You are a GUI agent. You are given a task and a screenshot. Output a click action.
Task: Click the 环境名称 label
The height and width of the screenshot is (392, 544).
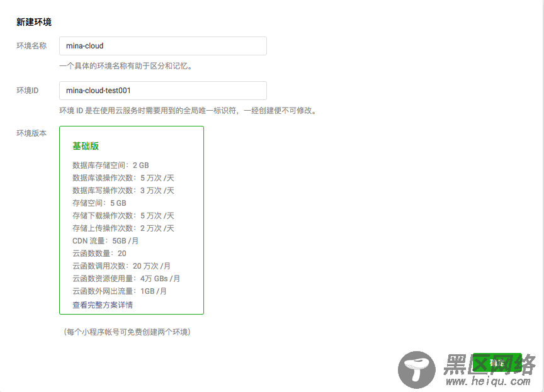click(31, 46)
